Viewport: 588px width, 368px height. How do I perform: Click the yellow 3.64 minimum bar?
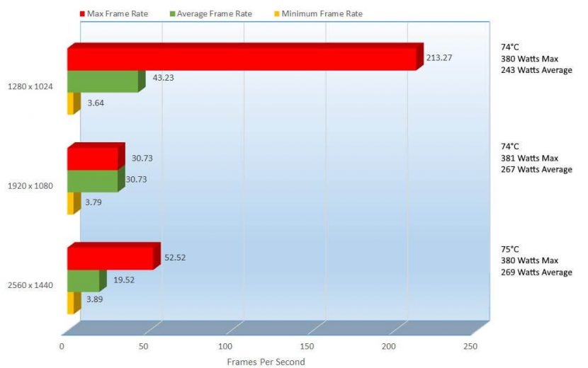[x=74, y=103]
